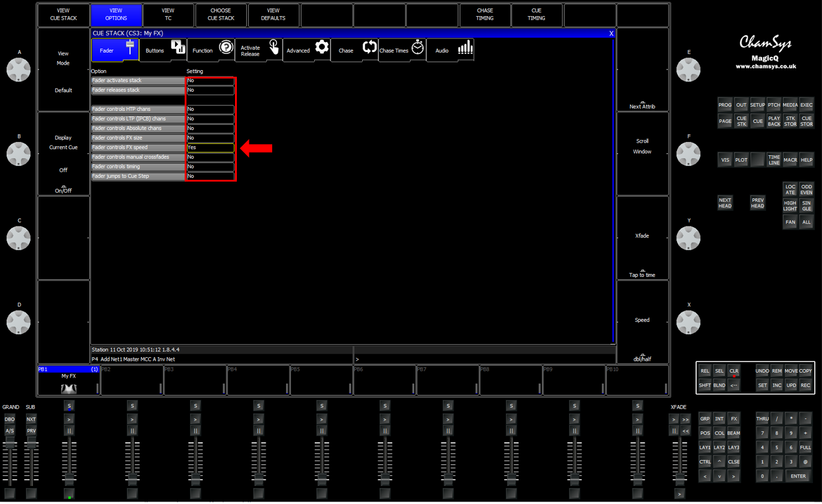Toggle 'Fader controls manual crossfades' setting
This screenshot has height=504, width=822.
210,157
